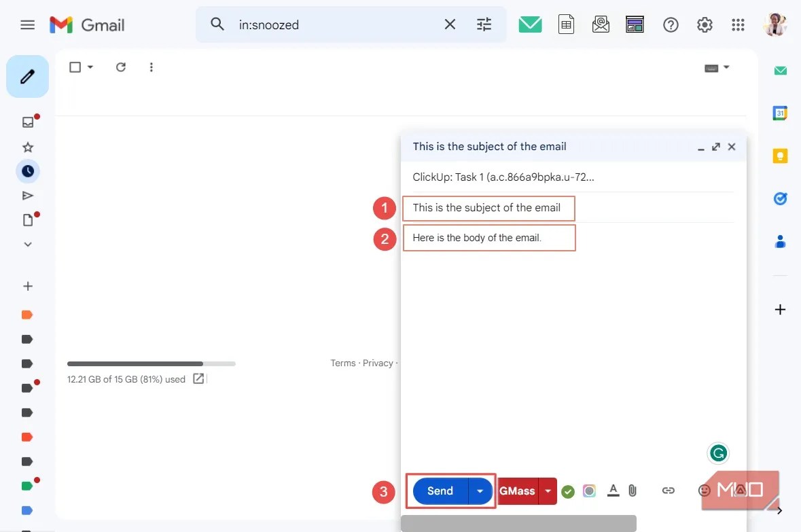Open search filter options in the search bar

(x=484, y=24)
